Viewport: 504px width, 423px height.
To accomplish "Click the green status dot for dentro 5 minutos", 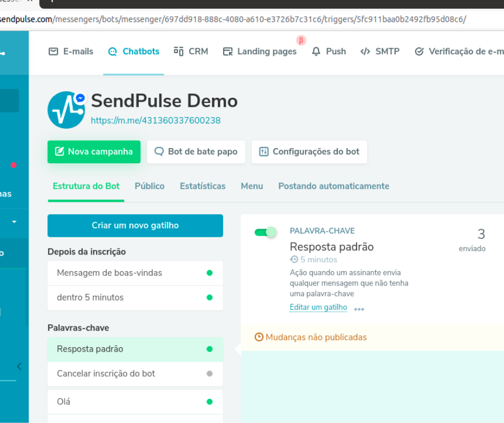I will [x=210, y=297].
